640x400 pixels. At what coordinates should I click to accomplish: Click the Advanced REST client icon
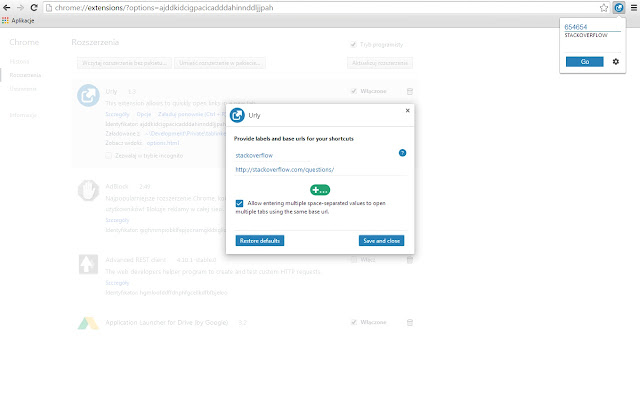click(x=88, y=264)
